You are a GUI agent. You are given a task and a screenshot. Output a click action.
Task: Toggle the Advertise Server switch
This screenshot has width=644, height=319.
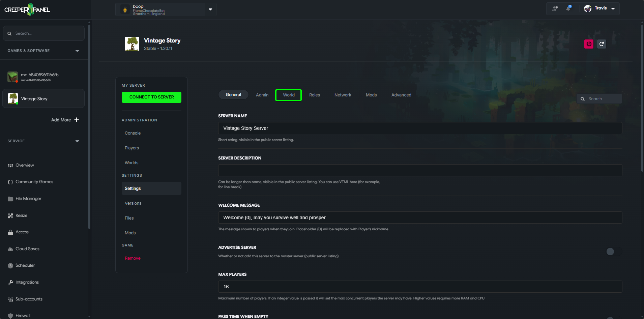tap(614, 252)
